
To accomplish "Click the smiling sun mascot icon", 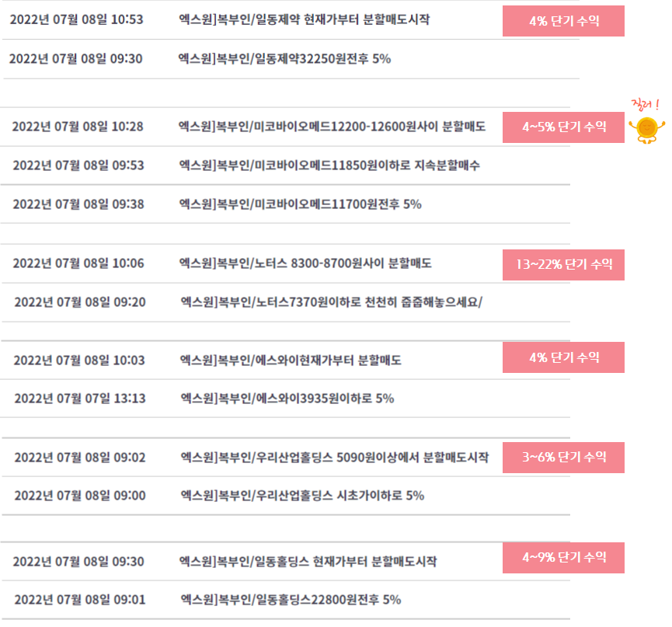I will (646, 130).
